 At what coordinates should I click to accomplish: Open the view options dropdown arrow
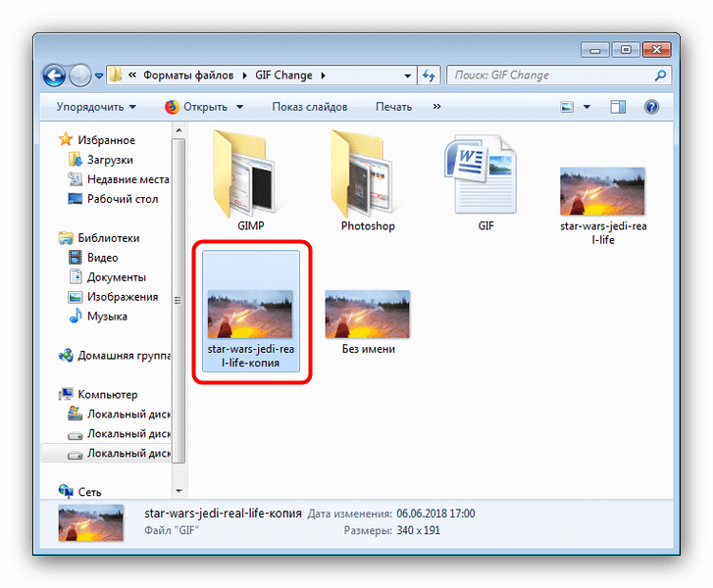pos(586,107)
